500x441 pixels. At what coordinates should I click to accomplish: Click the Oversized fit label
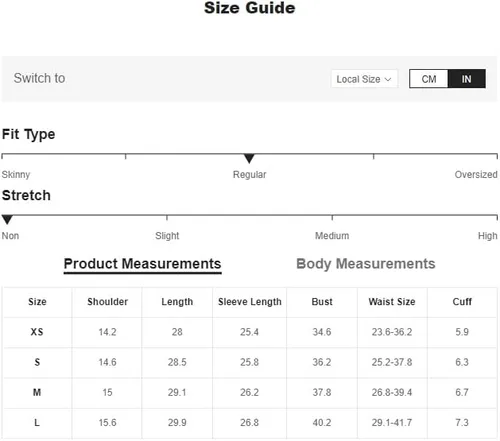click(x=476, y=174)
